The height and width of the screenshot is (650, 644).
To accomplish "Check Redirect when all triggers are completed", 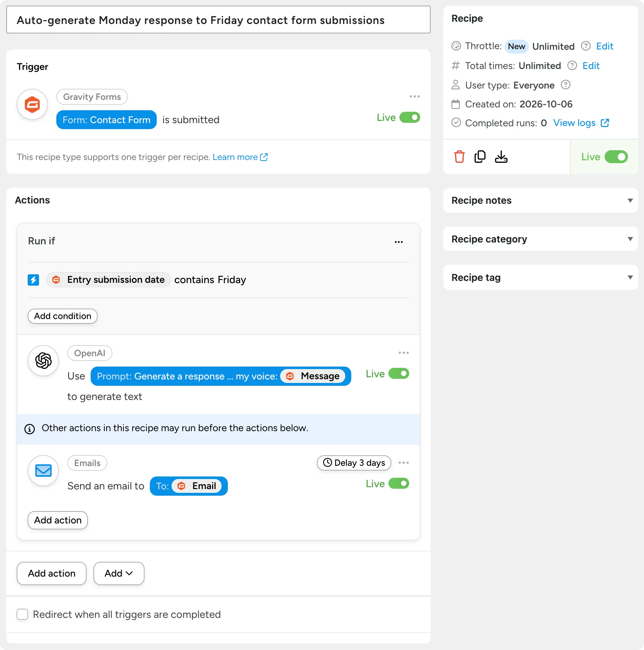I will [23, 614].
